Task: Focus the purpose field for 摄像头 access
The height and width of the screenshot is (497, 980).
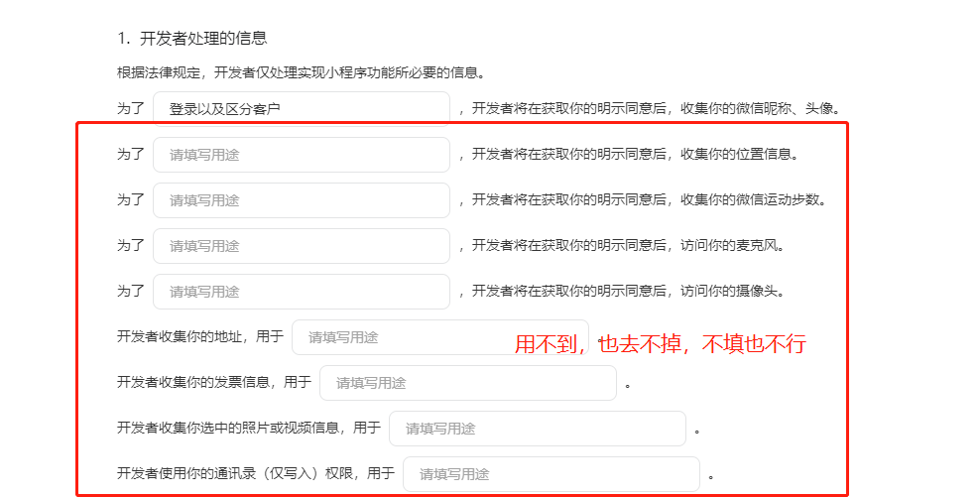Action: (x=302, y=292)
